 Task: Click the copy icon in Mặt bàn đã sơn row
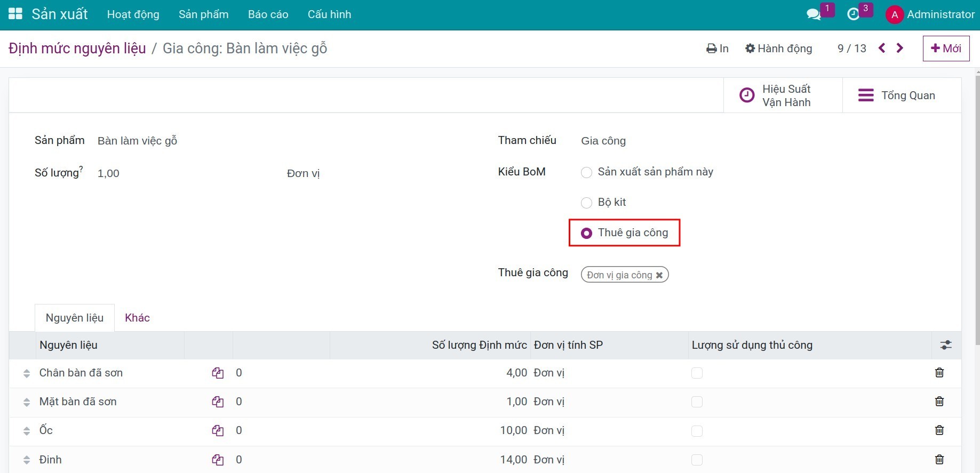pos(218,402)
